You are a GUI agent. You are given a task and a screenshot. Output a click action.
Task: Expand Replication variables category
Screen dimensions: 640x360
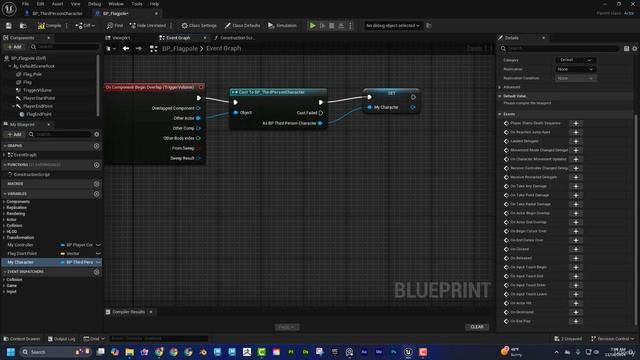click(4, 208)
